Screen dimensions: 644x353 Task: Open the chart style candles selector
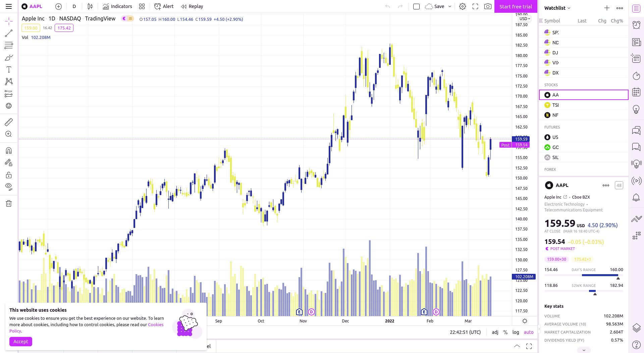[x=90, y=6]
